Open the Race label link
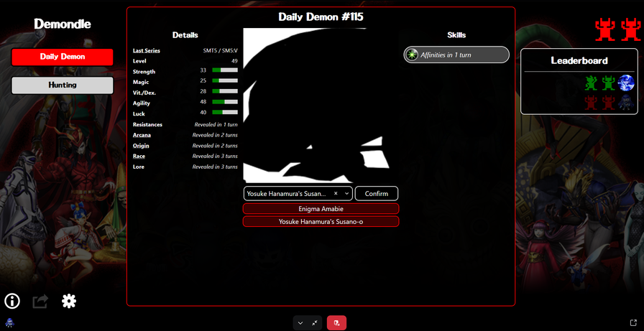644x331 pixels. tap(139, 157)
